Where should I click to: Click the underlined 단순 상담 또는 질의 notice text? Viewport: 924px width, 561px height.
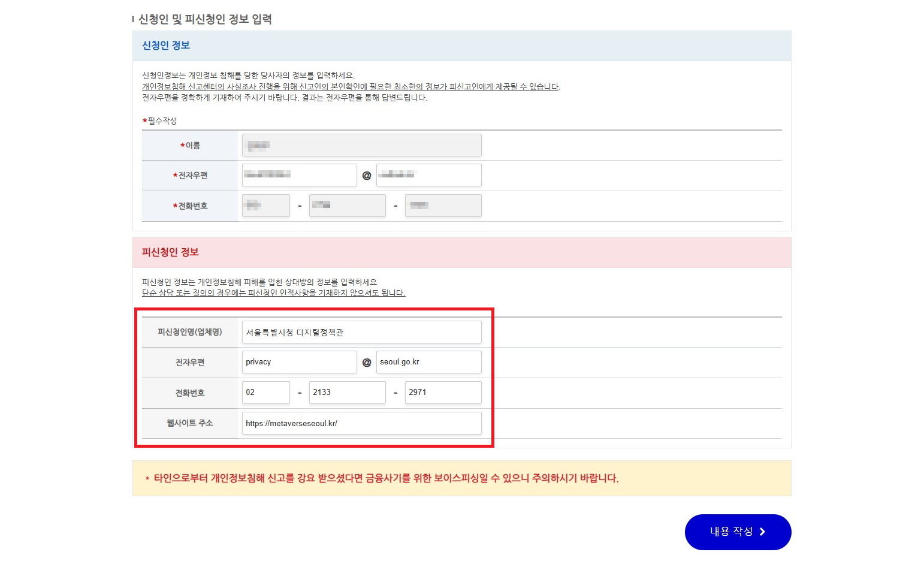coord(274,293)
